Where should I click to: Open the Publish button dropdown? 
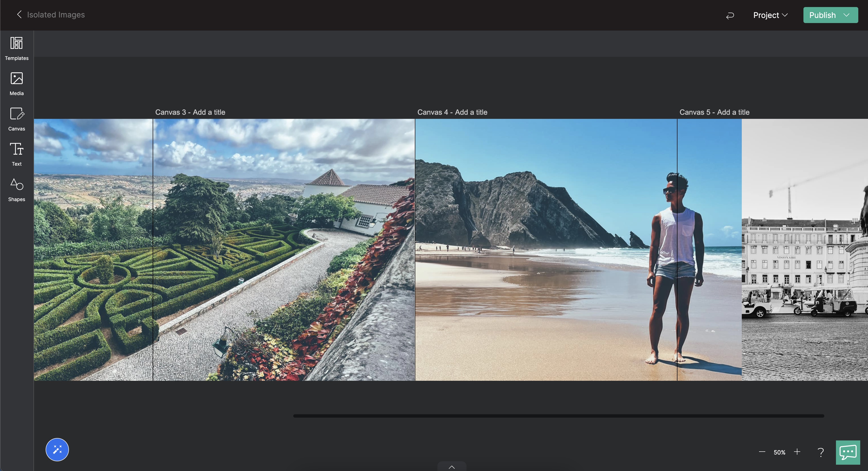click(x=847, y=15)
